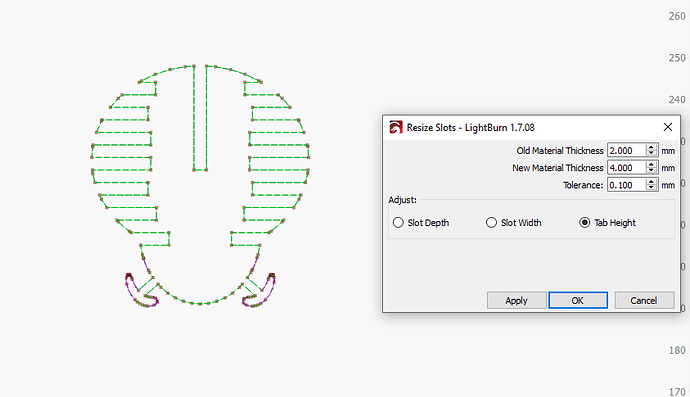Close the Resize Slots dialog
The width and height of the screenshot is (690, 397).
(x=668, y=127)
